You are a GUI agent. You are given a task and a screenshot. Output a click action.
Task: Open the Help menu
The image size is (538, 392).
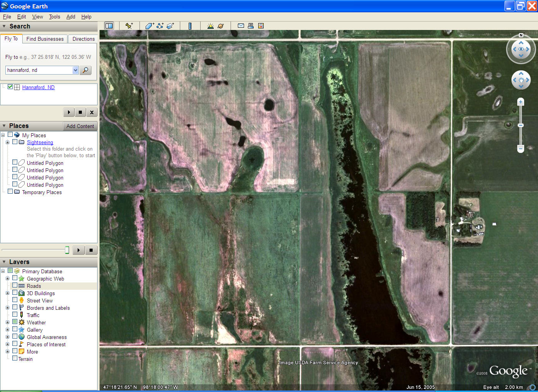86,17
